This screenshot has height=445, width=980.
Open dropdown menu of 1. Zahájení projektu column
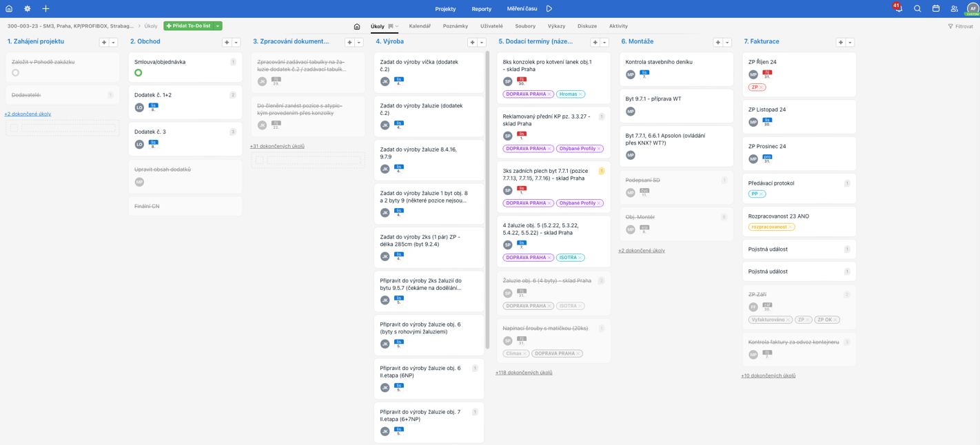coord(114,42)
